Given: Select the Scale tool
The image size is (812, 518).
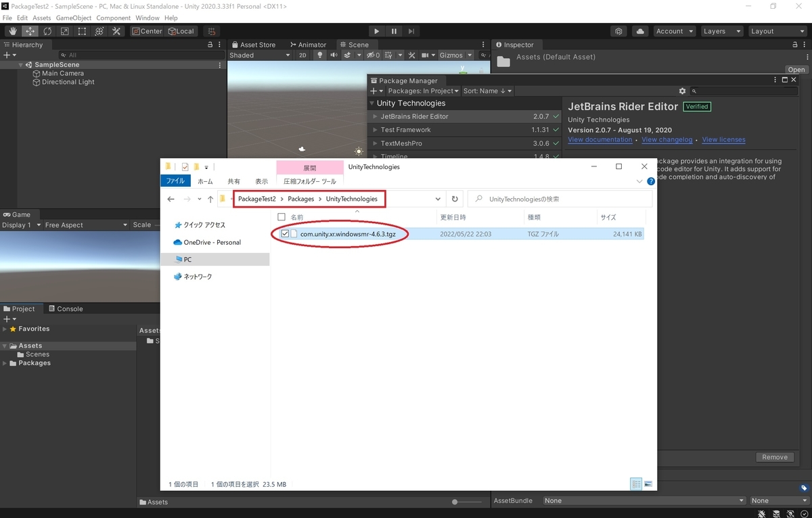Looking at the screenshot, I should click(x=65, y=31).
